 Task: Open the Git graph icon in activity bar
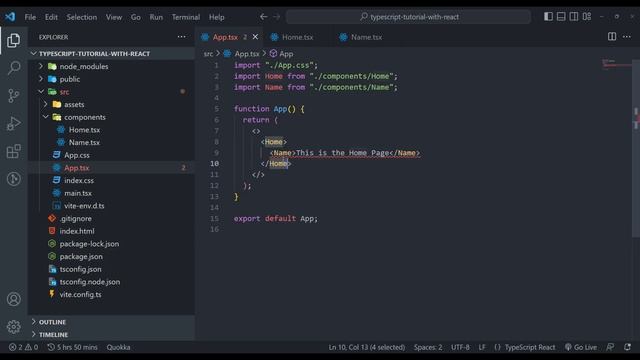coord(13,179)
